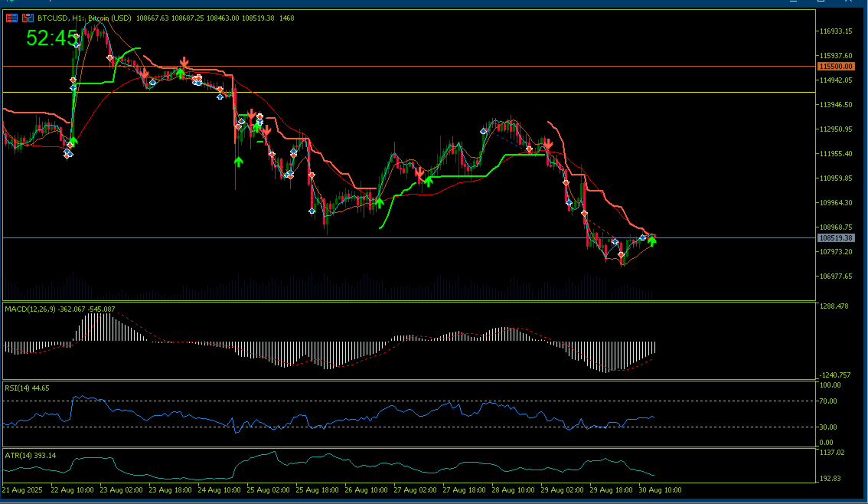Click the 112950.95 price scale label
Image resolution: width=868 pixels, height=504 pixels.
[836, 129]
